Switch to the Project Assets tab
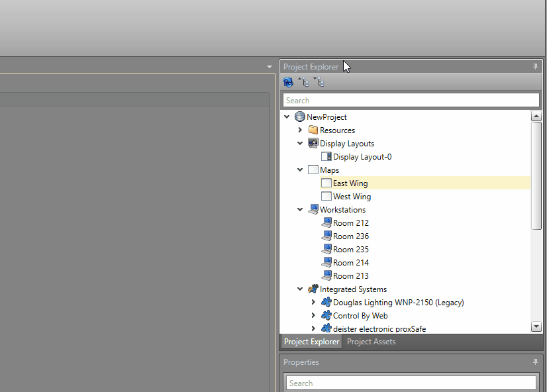The width and height of the screenshot is (547, 392). coord(371,342)
